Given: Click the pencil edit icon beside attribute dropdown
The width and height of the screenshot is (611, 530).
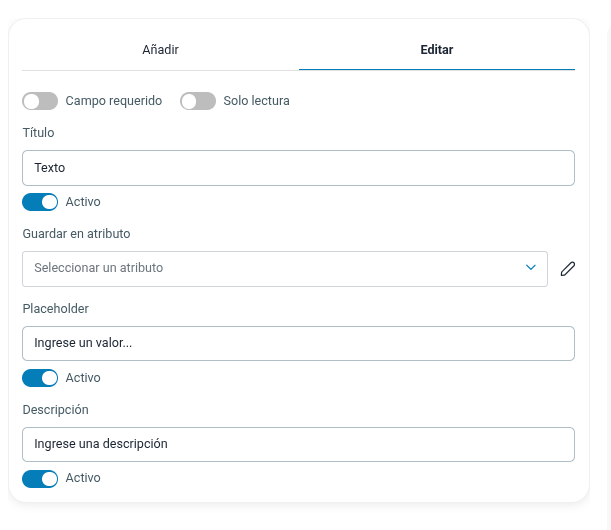Looking at the screenshot, I should point(568,268).
